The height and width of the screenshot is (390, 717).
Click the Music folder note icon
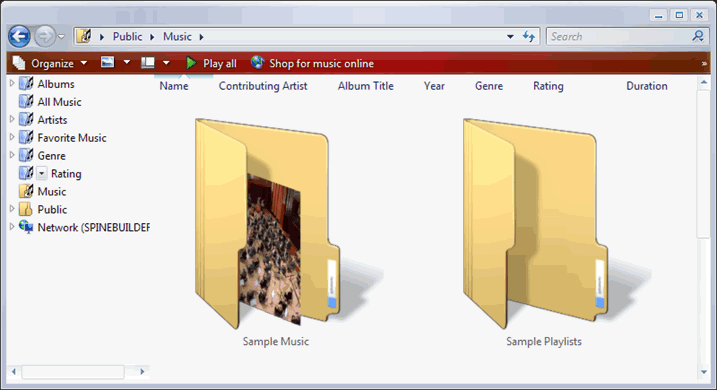tap(26, 191)
